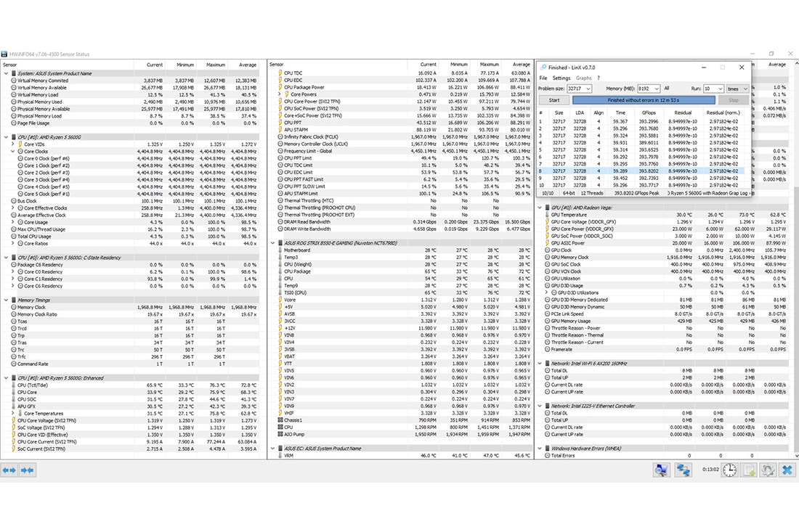Open the LinX File menu
The width and height of the screenshot is (799, 532).
click(543, 78)
